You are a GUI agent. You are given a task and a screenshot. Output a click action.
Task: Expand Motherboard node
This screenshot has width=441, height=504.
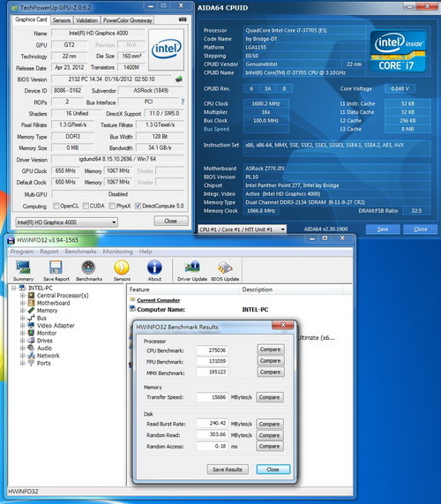tap(22, 303)
